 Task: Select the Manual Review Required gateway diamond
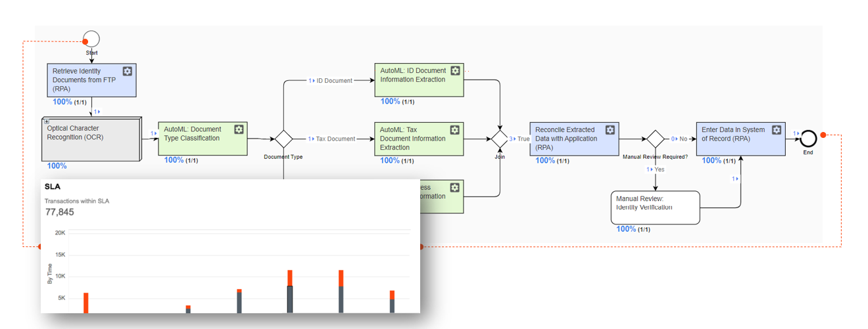pyautogui.click(x=655, y=139)
